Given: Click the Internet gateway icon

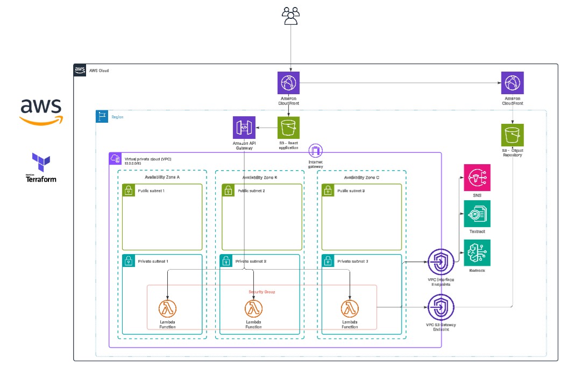Looking at the screenshot, I should pyautogui.click(x=315, y=151).
